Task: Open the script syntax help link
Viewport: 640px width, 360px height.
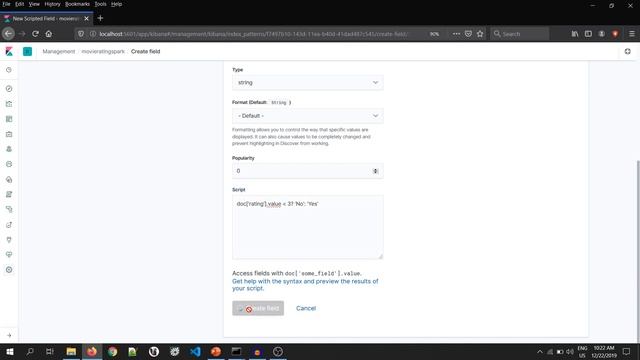Action: [305, 284]
